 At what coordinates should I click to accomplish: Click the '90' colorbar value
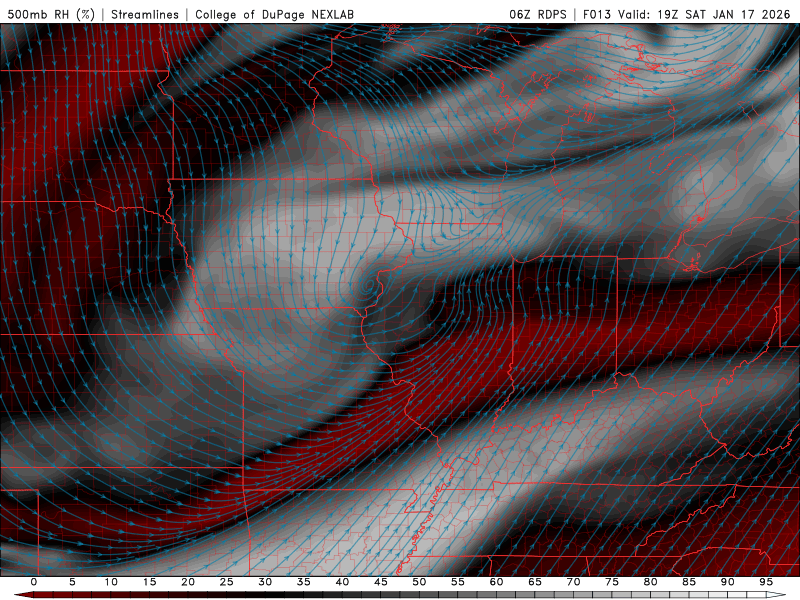(727, 582)
